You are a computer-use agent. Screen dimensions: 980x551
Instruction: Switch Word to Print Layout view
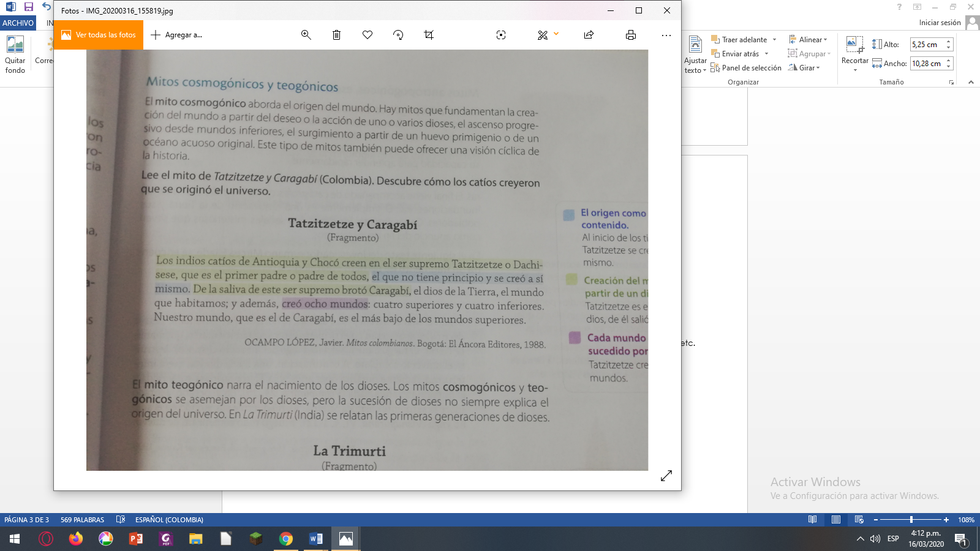[x=835, y=520]
